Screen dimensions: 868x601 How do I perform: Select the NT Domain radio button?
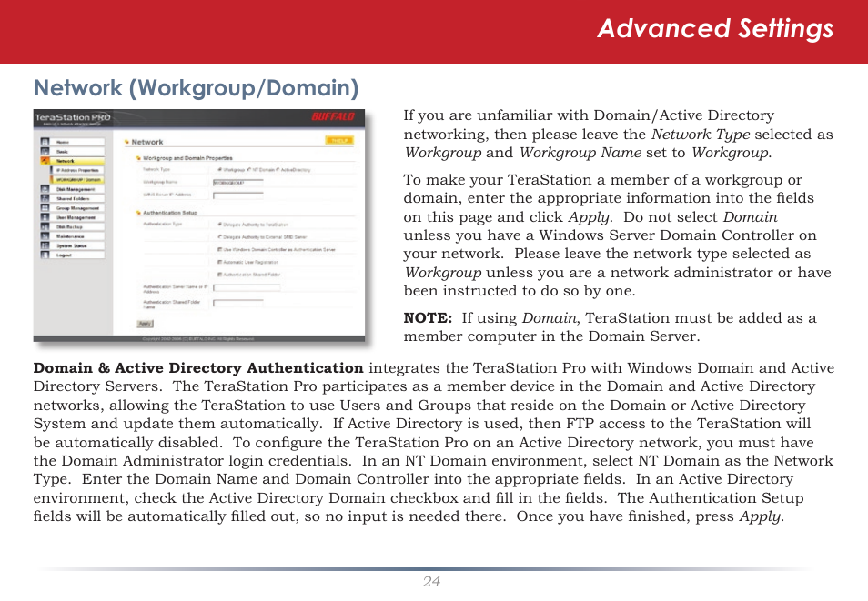click(x=249, y=170)
